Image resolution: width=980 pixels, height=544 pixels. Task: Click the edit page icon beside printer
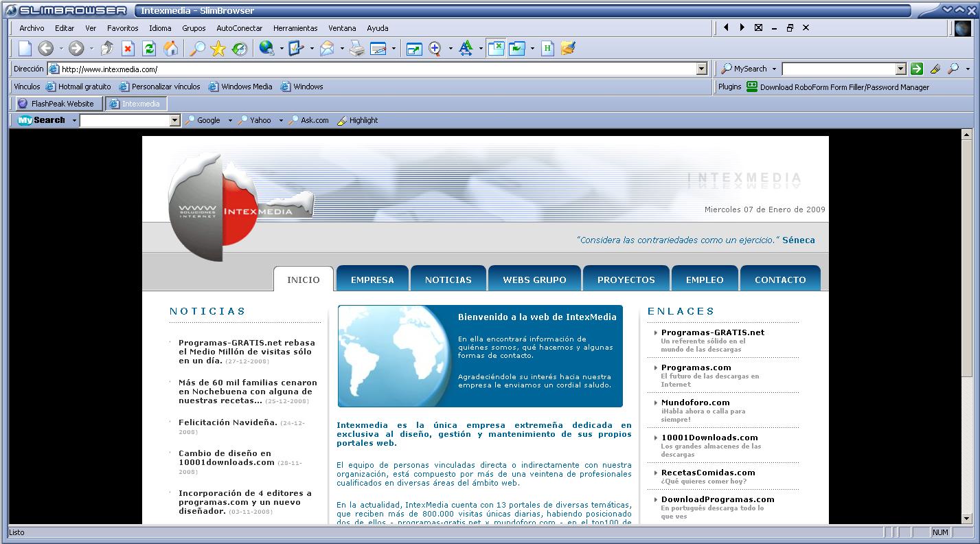click(378, 48)
